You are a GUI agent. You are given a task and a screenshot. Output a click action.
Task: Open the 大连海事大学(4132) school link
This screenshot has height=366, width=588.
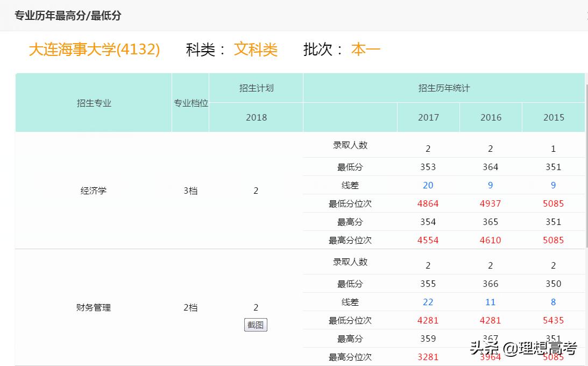(93, 50)
